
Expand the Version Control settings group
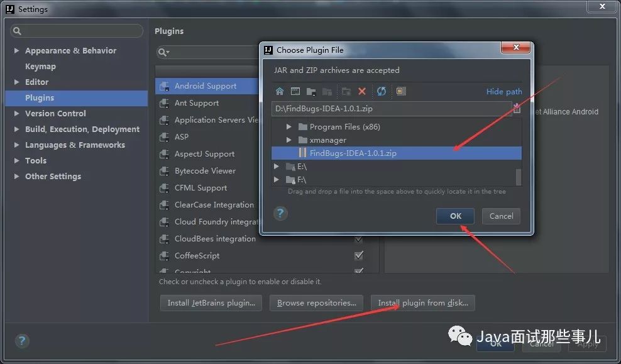(16, 113)
